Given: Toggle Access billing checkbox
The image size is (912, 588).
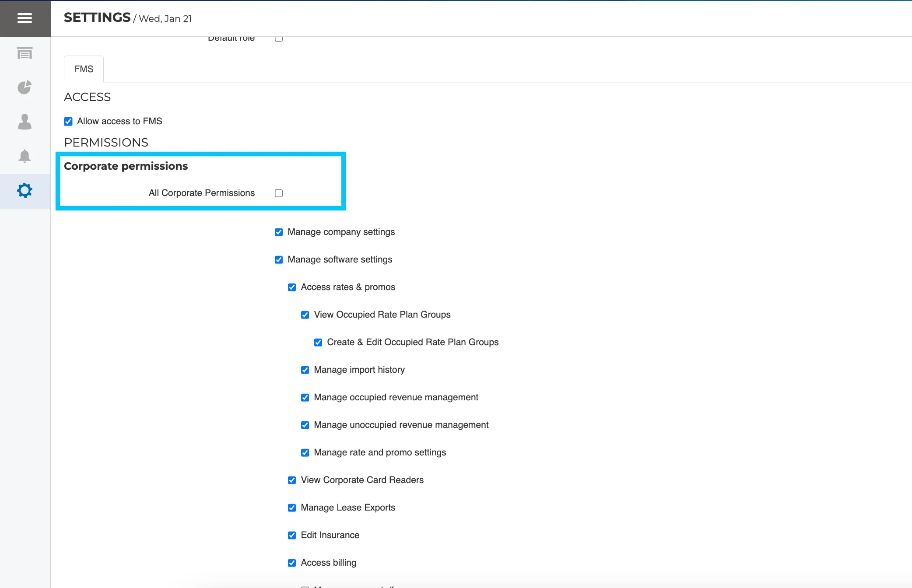Looking at the screenshot, I should click(x=292, y=563).
